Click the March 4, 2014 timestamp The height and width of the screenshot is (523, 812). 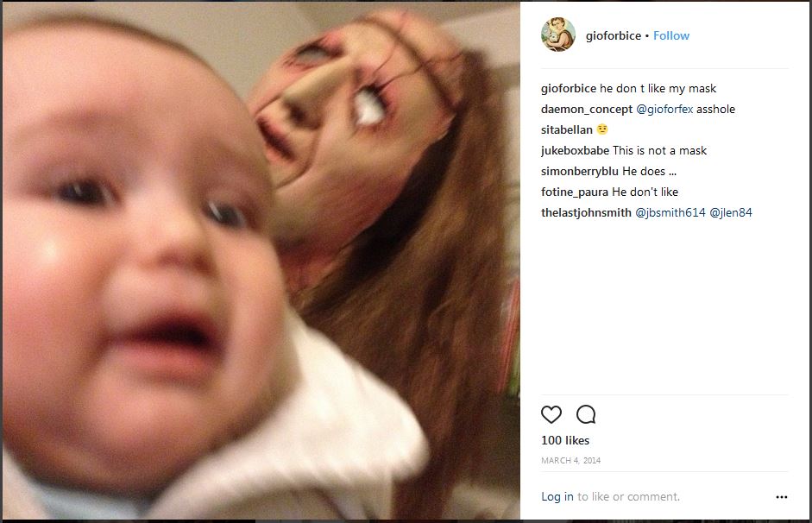[x=570, y=460]
